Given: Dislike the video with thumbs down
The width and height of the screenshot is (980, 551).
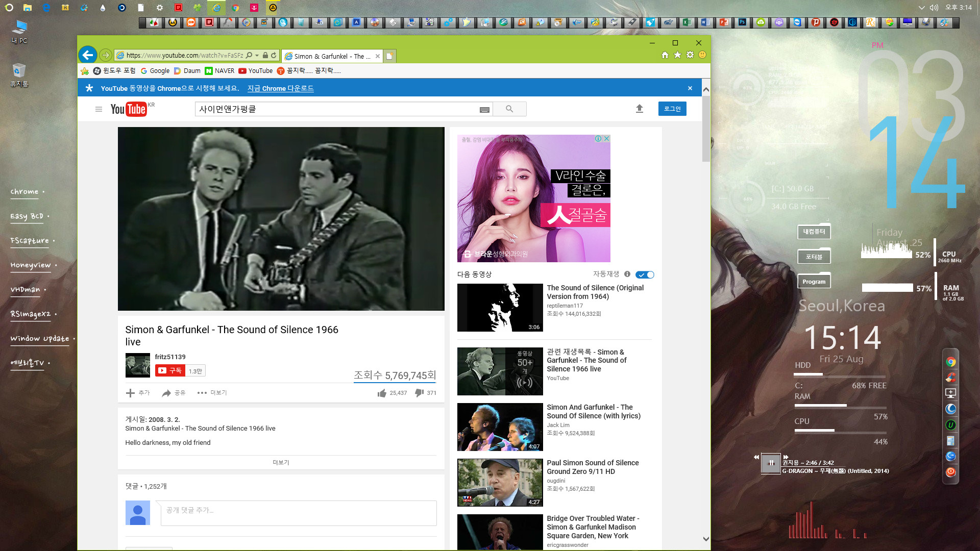Looking at the screenshot, I should (x=419, y=393).
